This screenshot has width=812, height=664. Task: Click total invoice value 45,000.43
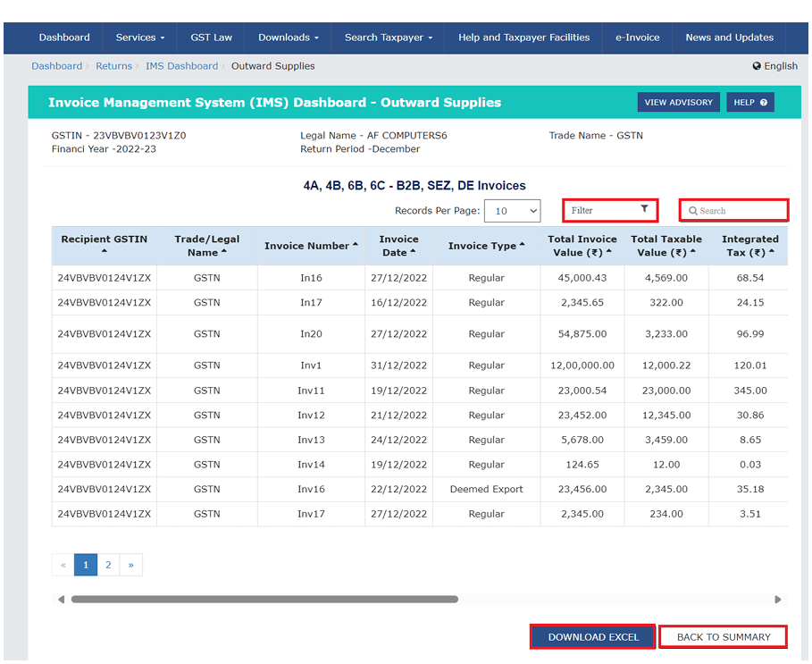point(582,278)
